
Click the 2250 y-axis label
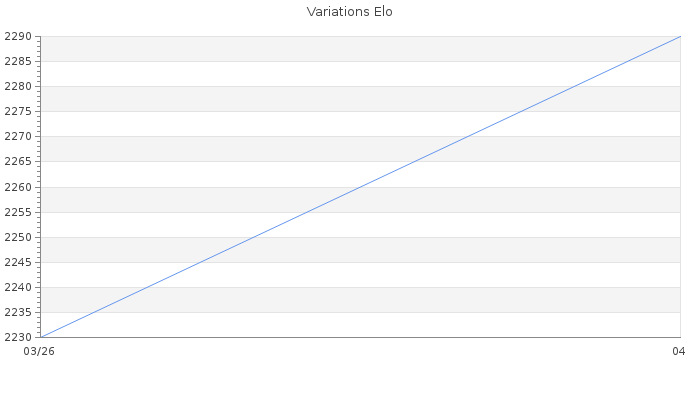pos(19,237)
